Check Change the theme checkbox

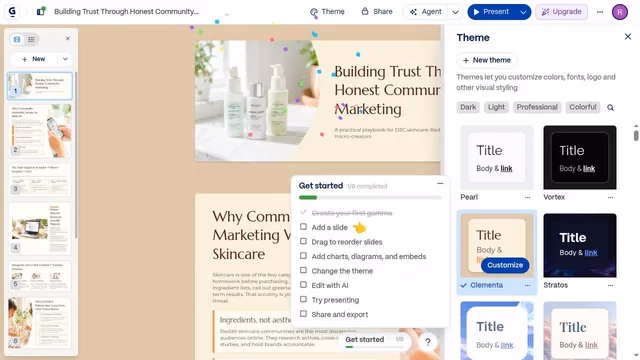[x=303, y=270]
